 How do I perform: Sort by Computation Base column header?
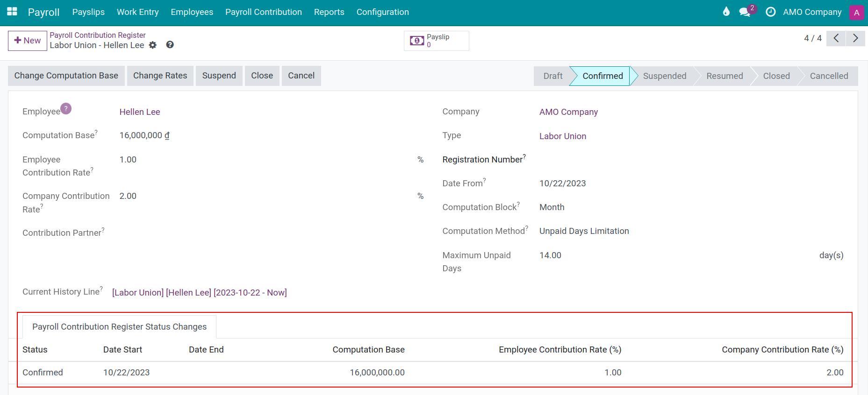pyautogui.click(x=368, y=350)
